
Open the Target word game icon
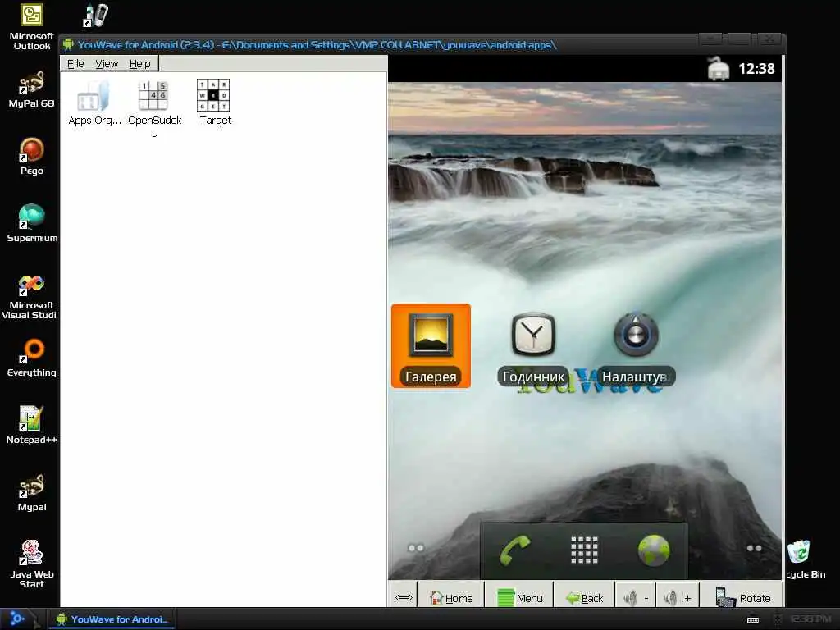coord(215,103)
